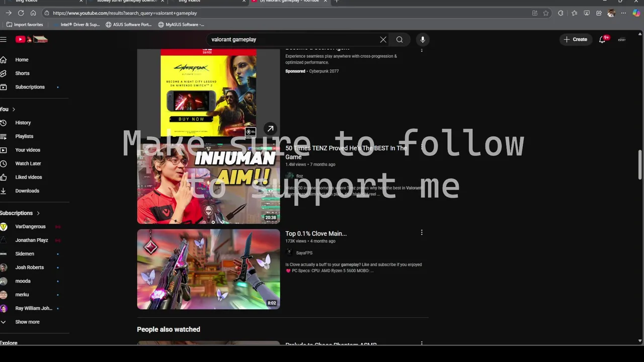Viewport: 644px width, 362px height.
Task: Open the Cyberpunk ad image
Action: point(208,93)
